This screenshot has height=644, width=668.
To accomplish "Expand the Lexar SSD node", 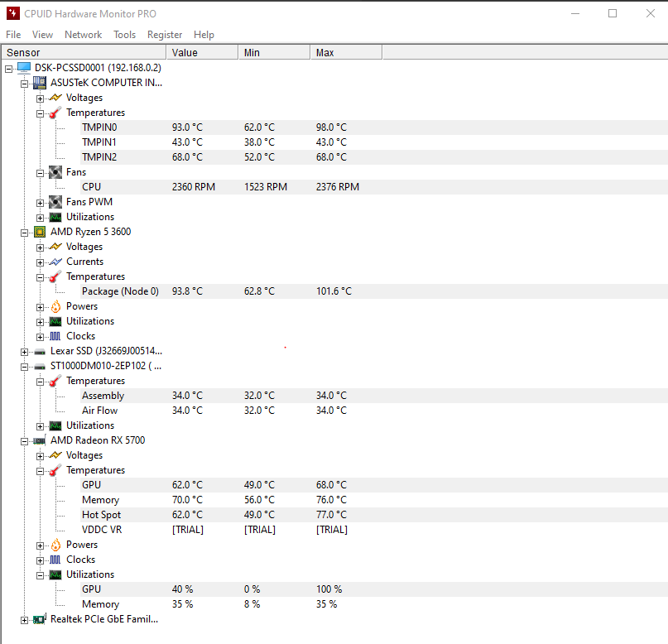I will (x=24, y=352).
